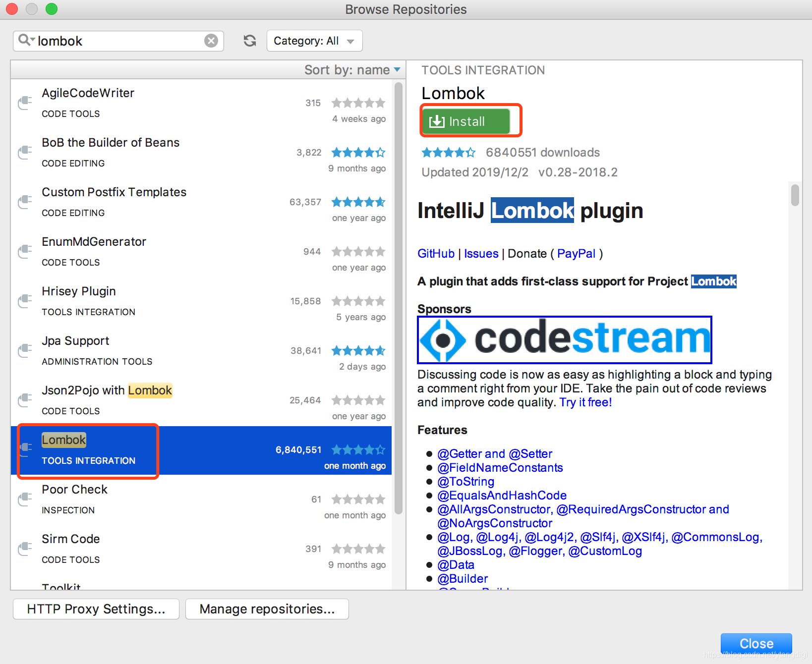This screenshot has height=664, width=812.
Task: Click the description pane scrollbar thumb
Action: pos(795,195)
